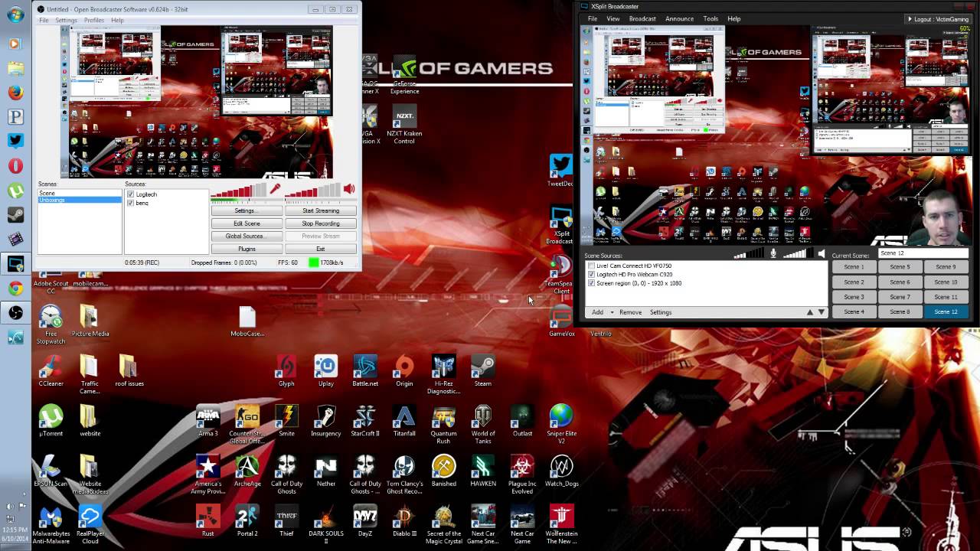The height and width of the screenshot is (551, 980).
Task: Open XSplit Announce menu
Action: (x=679, y=18)
